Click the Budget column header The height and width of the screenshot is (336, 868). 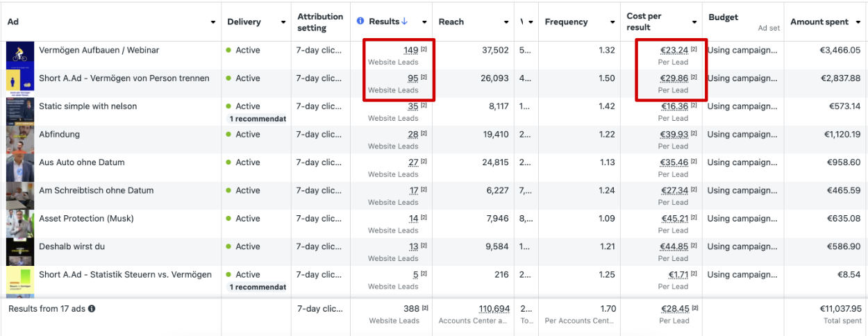click(723, 17)
